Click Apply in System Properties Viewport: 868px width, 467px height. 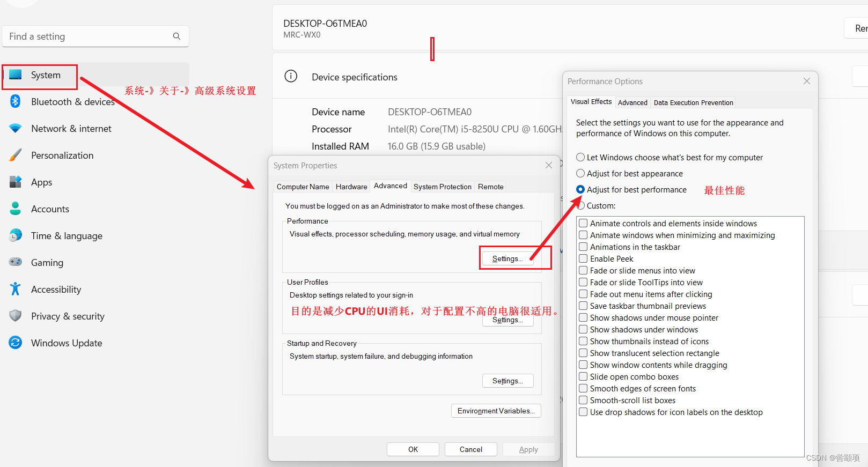[x=528, y=449]
